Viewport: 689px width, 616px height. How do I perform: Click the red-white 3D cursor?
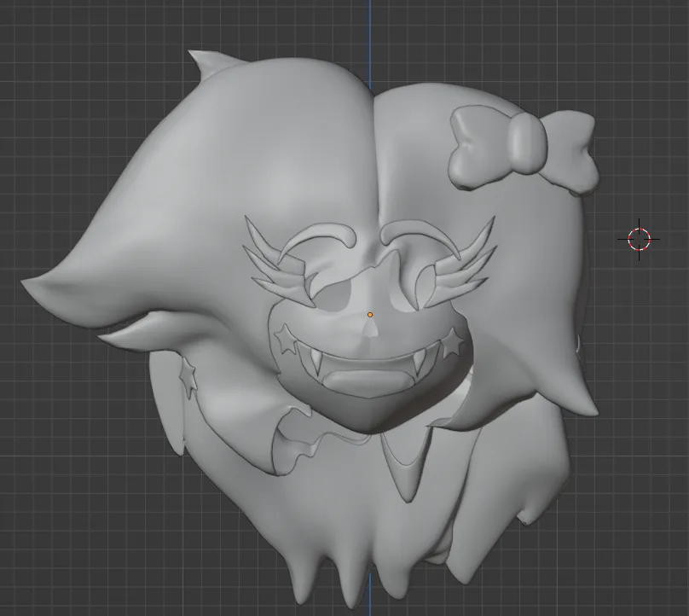click(x=639, y=239)
